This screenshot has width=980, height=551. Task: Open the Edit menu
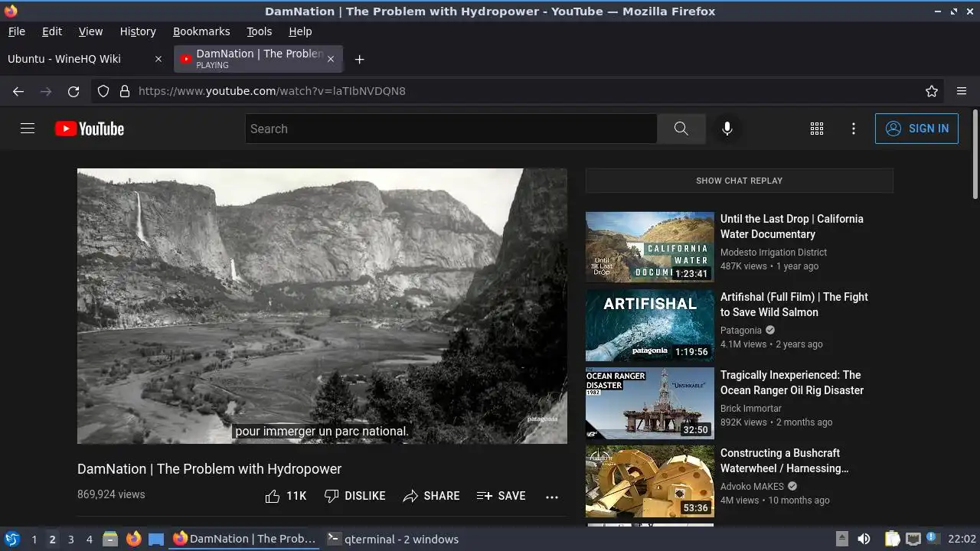pos(52,31)
